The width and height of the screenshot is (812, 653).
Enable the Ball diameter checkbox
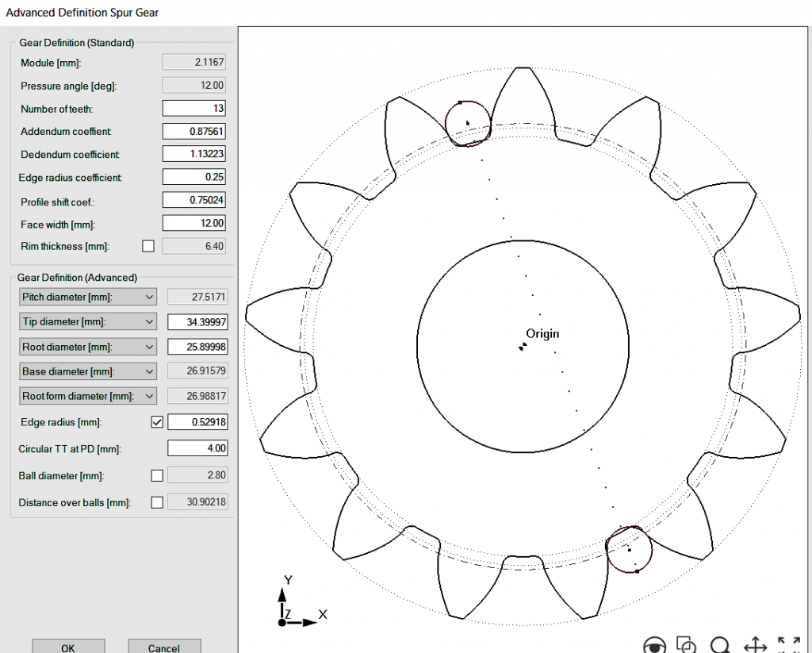pyautogui.click(x=157, y=475)
